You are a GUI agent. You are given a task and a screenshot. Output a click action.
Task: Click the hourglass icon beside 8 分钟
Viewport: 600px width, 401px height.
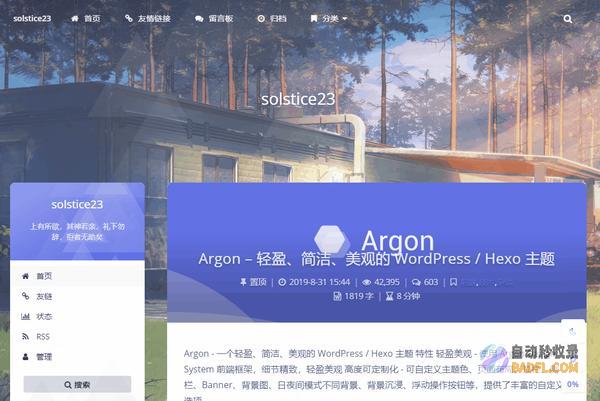[390, 296]
